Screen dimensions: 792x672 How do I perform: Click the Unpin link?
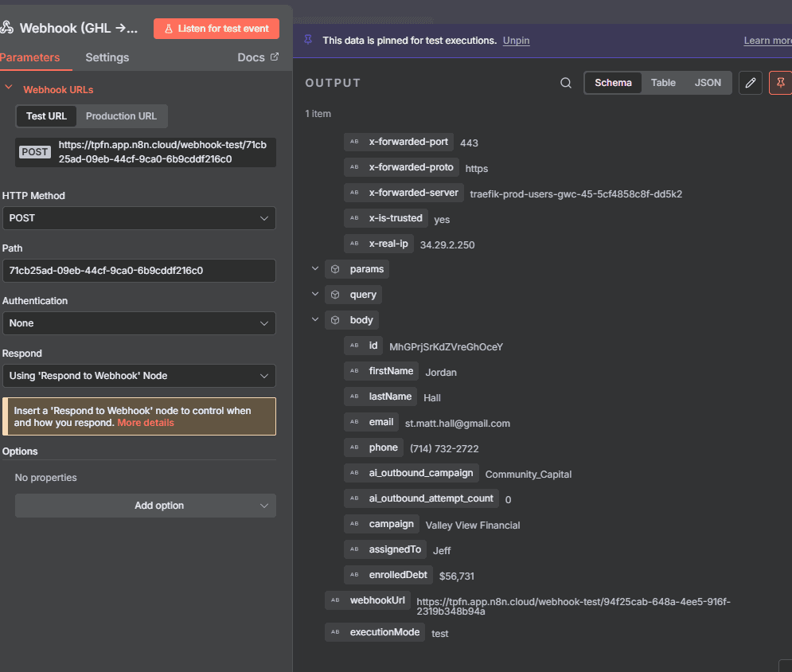517,41
